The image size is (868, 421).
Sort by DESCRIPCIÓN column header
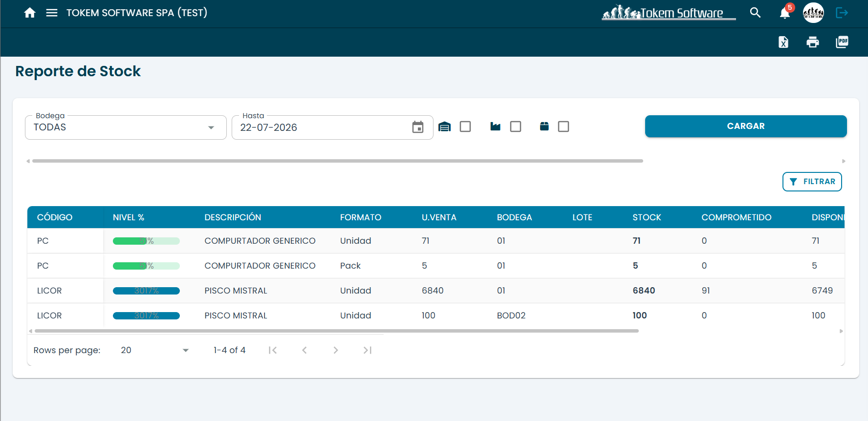point(233,217)
